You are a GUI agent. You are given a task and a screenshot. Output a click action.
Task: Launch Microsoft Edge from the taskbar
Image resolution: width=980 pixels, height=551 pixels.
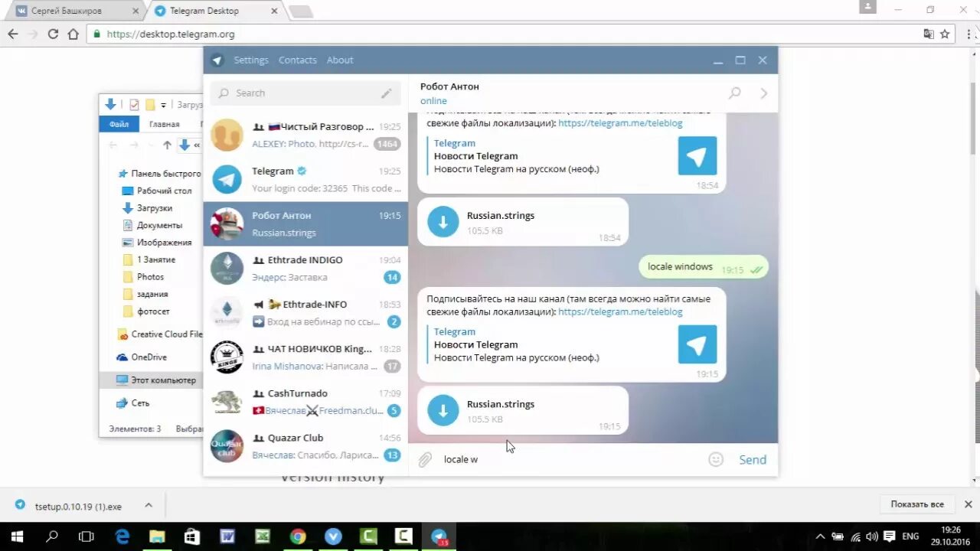[x=122, y=536]
